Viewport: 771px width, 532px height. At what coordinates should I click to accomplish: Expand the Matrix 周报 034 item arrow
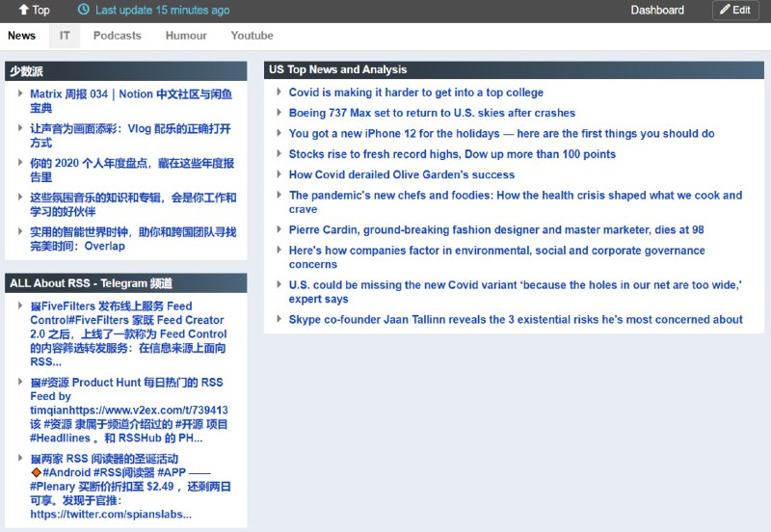(x=19, y=94)
